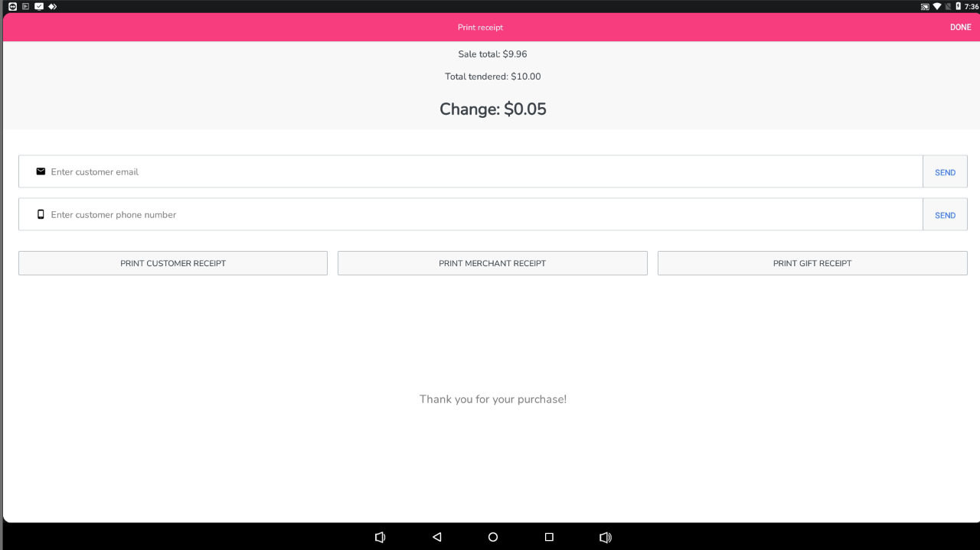Tap the Wi-Fi signal icon

(936, 6)
